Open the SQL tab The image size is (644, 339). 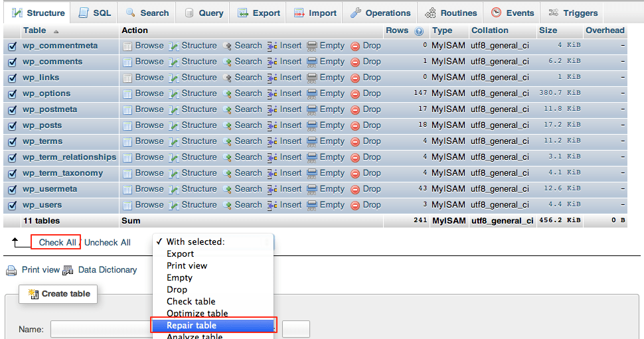[x=95, y=13]
